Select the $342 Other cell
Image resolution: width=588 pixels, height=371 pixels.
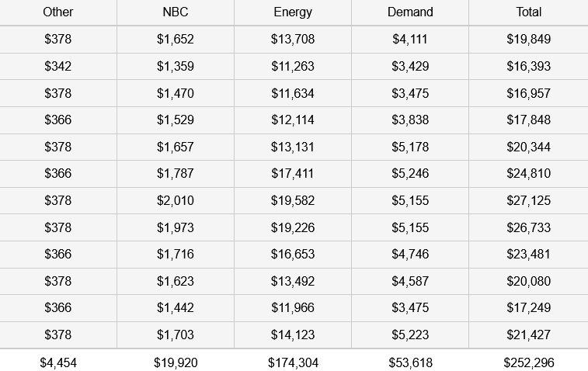click(x=58, y=66)
